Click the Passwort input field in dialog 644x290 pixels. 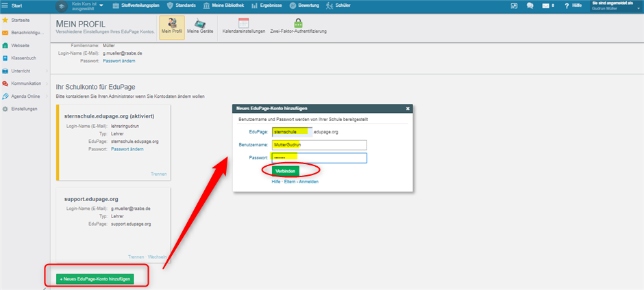click(319, 158)
